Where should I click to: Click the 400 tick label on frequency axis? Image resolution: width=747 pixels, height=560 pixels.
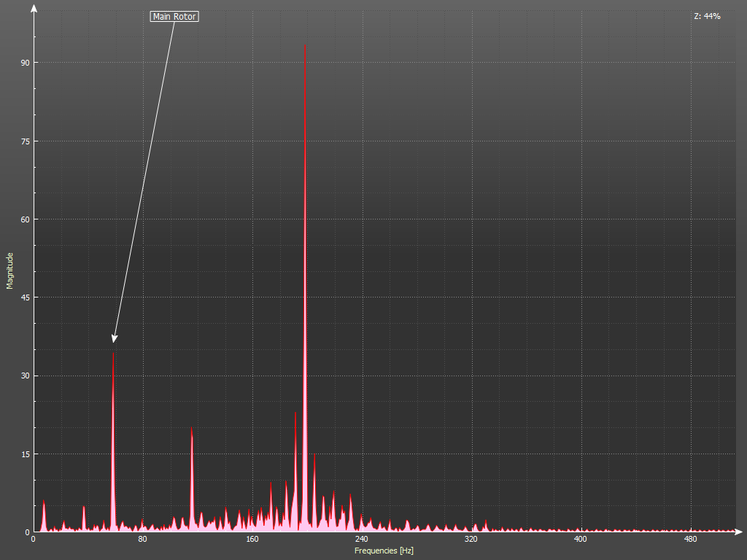click(581, 540)
